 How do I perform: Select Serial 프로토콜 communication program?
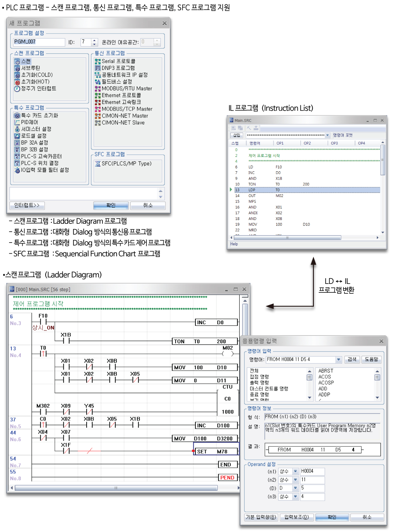pyautogui.click(x=115, y=61)
